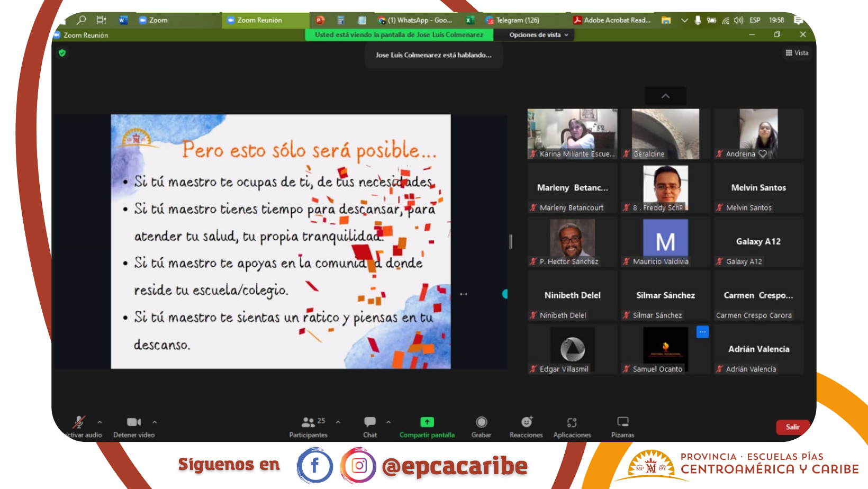Open the Pizarras whiteboard
Viewport: 868px width, 489px height.
click(623, 426)
